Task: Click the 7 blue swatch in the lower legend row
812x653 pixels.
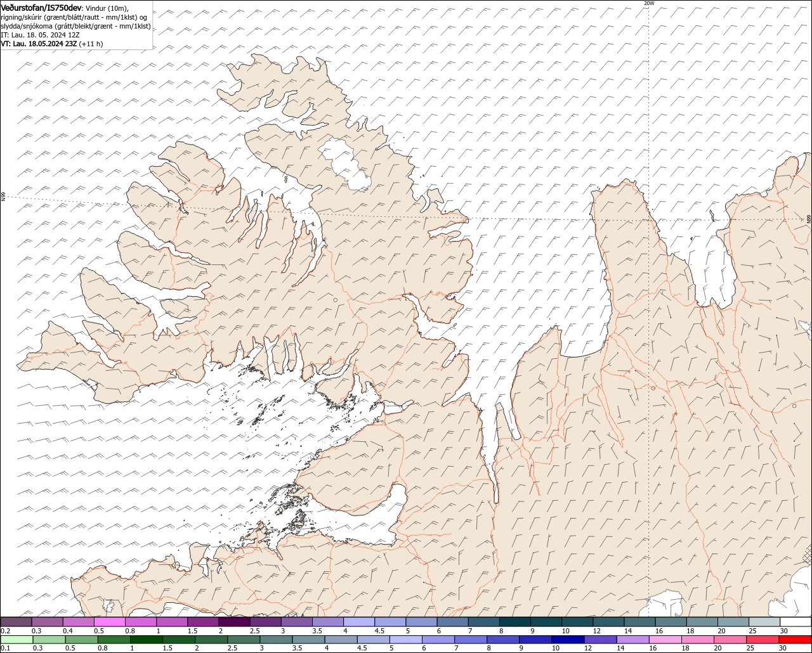Action: tap(471, 640)
